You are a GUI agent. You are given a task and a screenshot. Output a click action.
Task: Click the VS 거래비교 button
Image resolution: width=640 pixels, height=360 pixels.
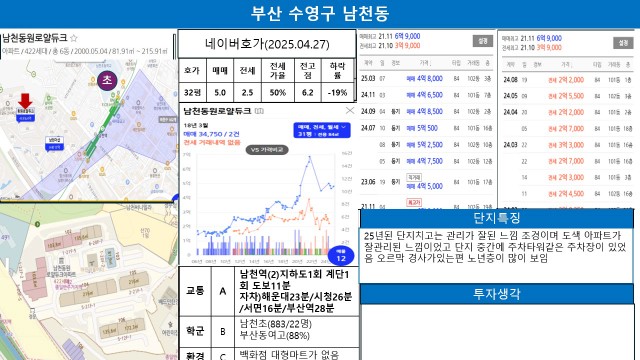click(x=267, y=150)
